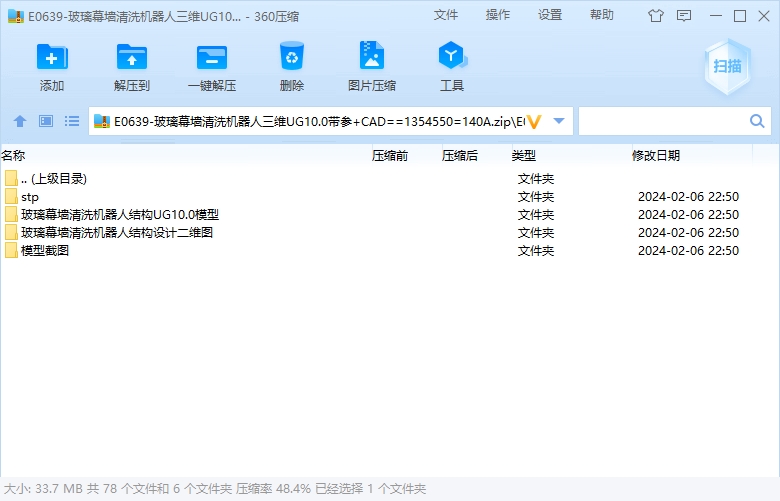Minimize the 360压缩 window

pyautogui.click(x=716, y=16)
